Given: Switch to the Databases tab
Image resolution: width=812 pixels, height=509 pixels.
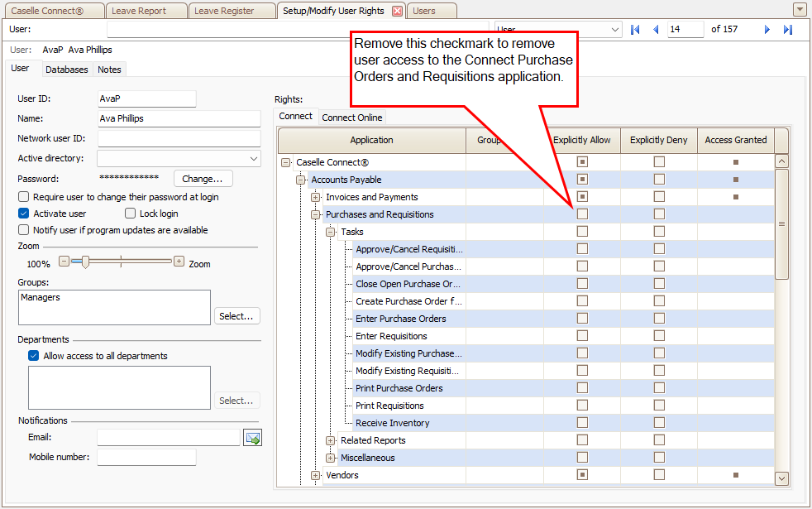Looking at the screenshot, I should 66,70.
